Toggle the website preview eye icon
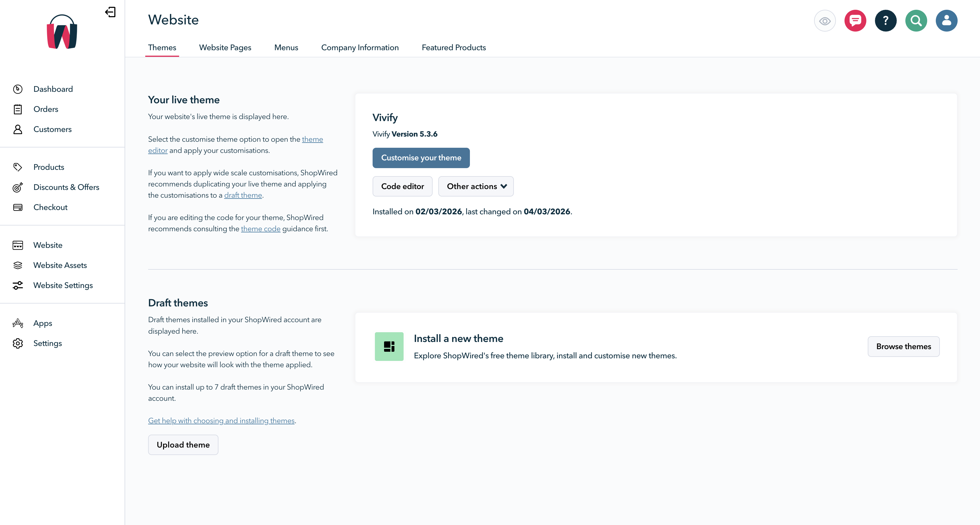 coord(825,21)
